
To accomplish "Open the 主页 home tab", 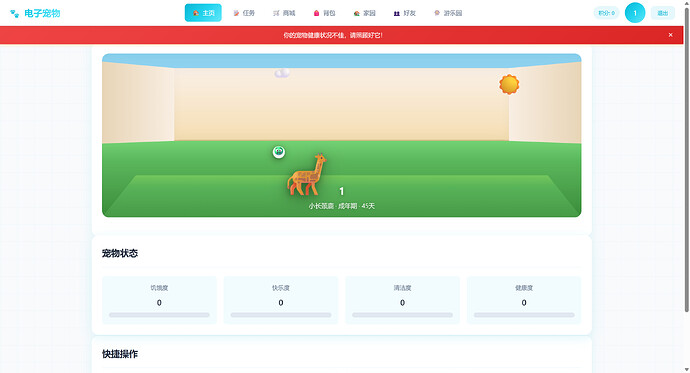I will 203,13.
